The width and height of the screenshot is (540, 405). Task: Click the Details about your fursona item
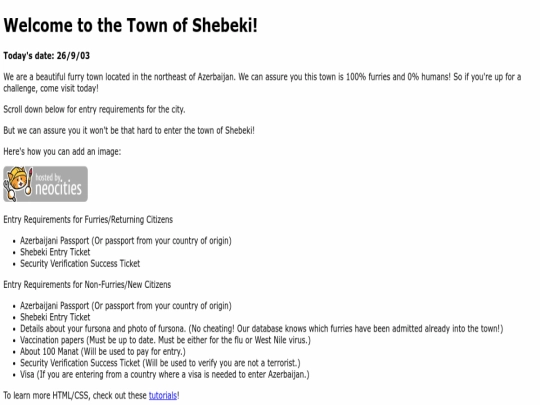point(261,329)
